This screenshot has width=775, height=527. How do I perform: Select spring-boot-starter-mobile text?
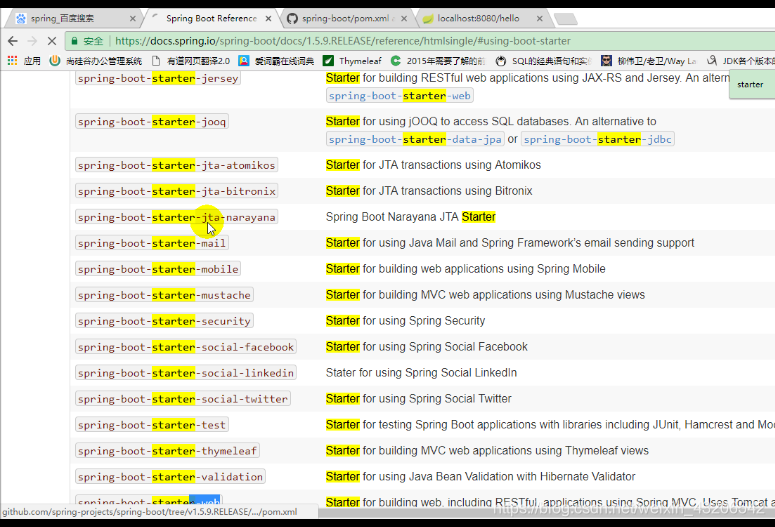158,269
